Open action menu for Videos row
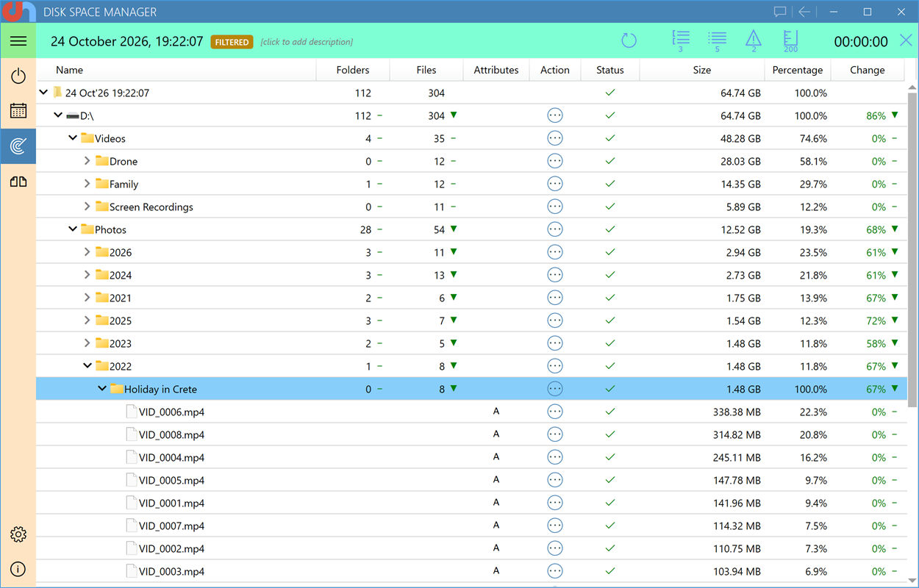Screen dimensions: 919x588 coord(555,138)
